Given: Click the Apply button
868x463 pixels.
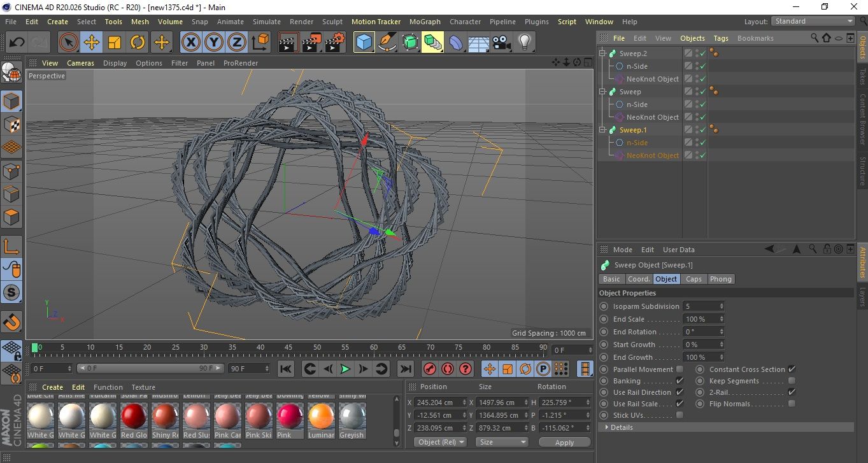Looking at the screenshot, I should tap(564, 442).
